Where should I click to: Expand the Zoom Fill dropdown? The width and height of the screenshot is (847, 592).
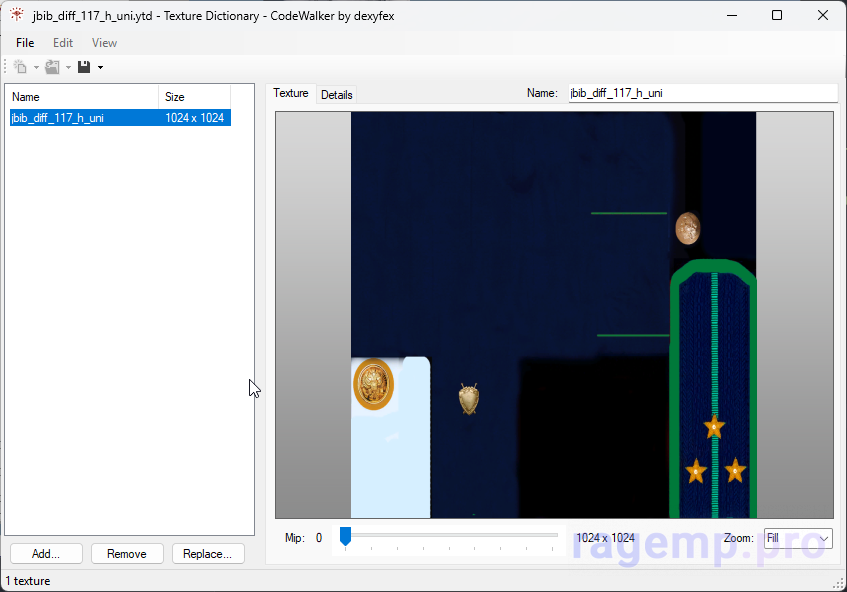pyautogui.click(x=798, y=538)
